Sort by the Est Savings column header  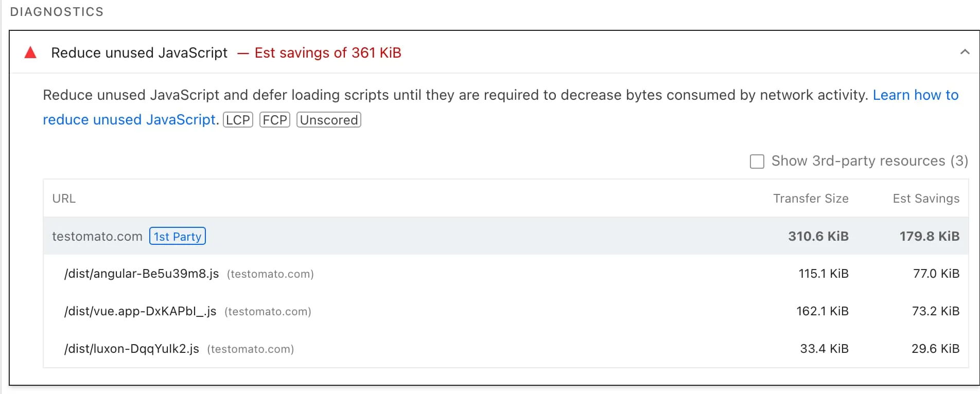(925, 199)
